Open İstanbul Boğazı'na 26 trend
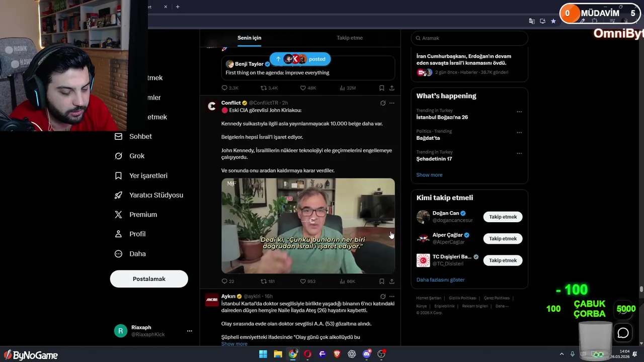This screenshot has width=644, height=362. [442, 117]
